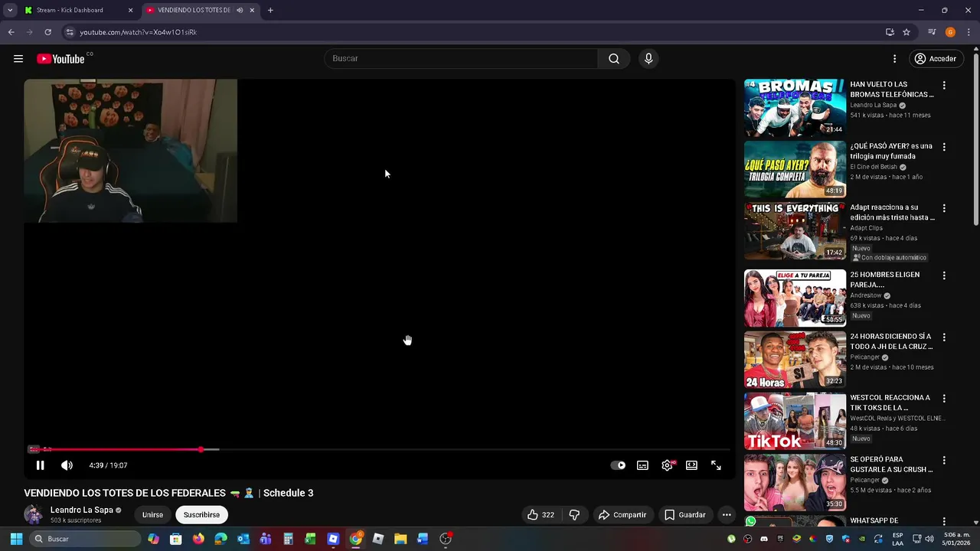Join the channel with Unirse
The height and width of the screenshot is (551, 980).
tap(152, 515)
